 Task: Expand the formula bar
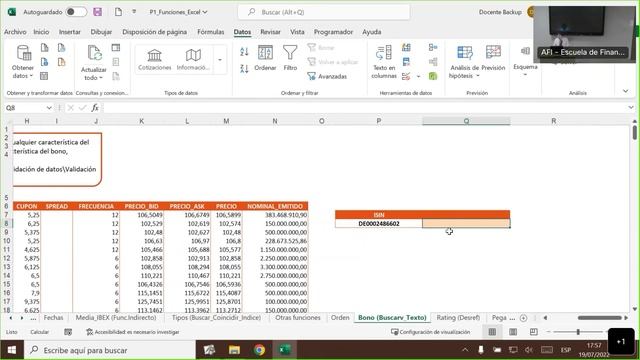631,107
